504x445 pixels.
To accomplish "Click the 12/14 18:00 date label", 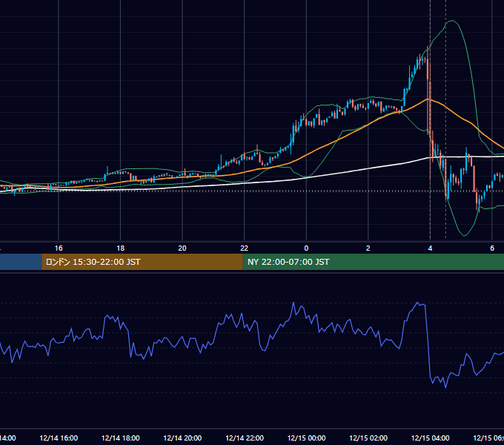I will 121,438.
